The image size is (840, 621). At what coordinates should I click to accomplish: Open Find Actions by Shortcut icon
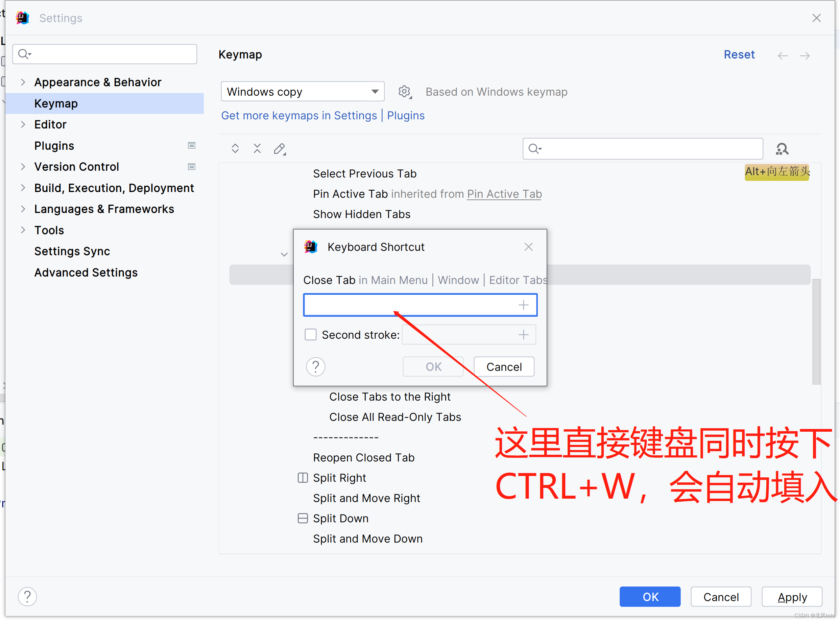pyautogui.click(x=782, y=149)
